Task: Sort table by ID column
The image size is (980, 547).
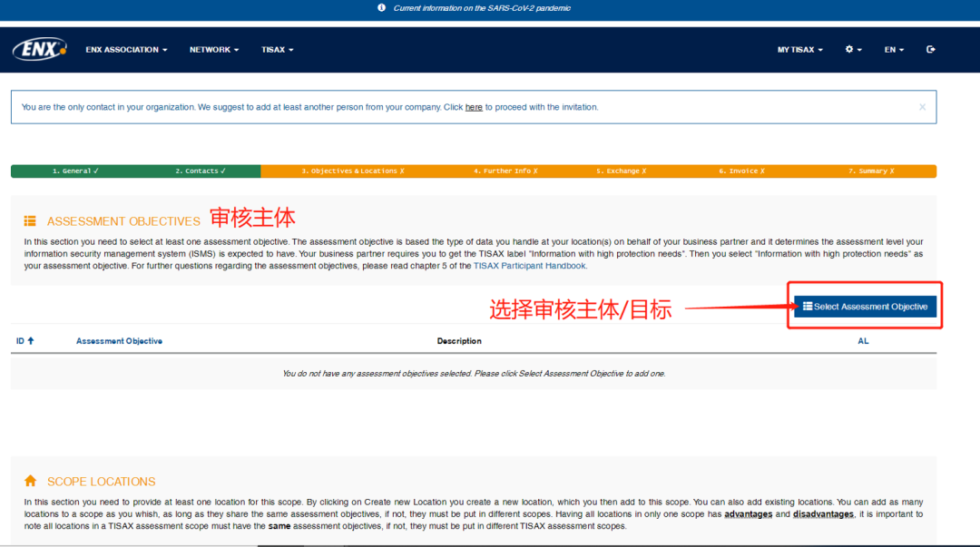Action: click(x=25, y=341)
